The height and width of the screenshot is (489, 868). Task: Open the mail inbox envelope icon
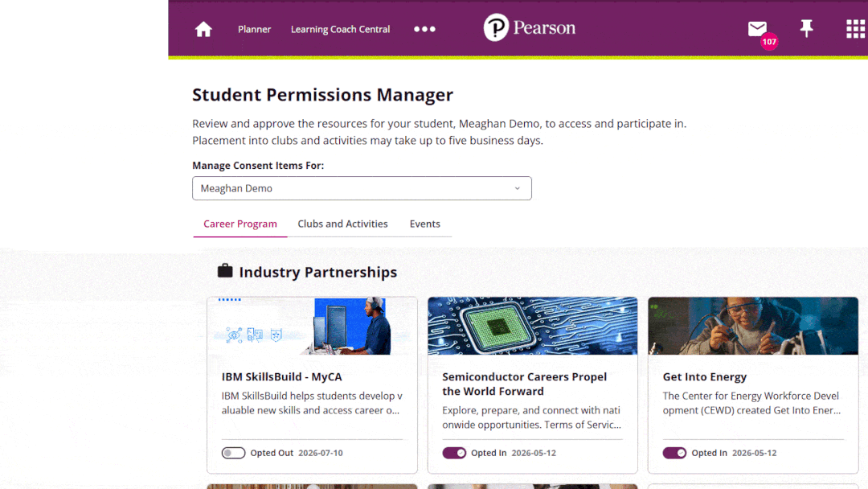click(x=757, y=28)
